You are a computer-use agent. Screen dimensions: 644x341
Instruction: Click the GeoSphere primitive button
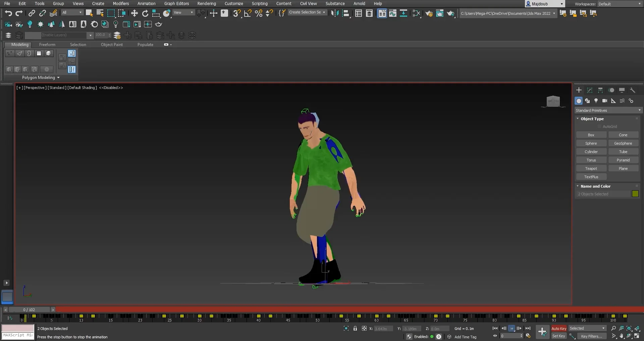pyautogui.click(x=623, y=143)
